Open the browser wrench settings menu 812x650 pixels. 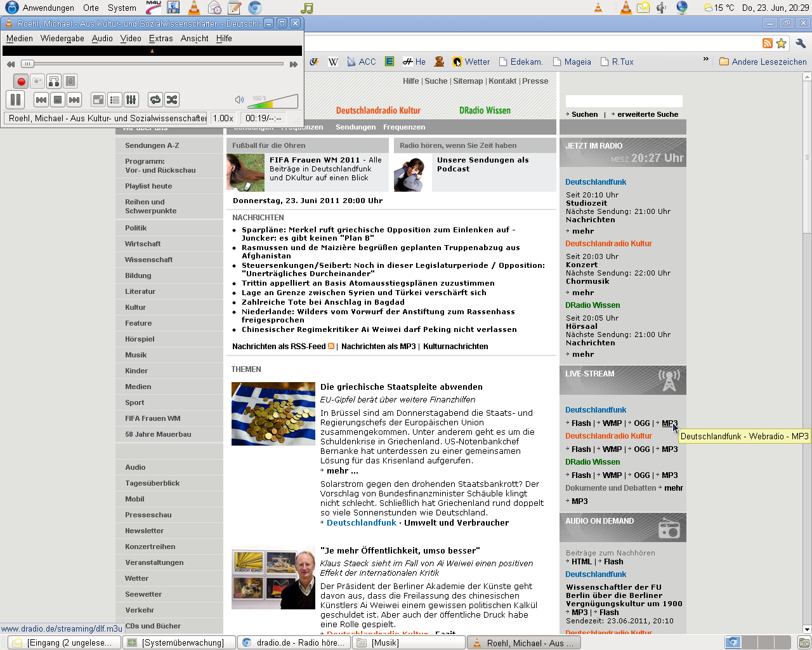pyautogui.click(x=801, y=43)
